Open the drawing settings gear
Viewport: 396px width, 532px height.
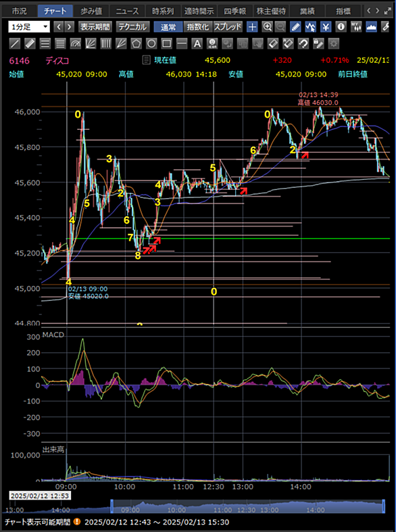coord(334,43)
